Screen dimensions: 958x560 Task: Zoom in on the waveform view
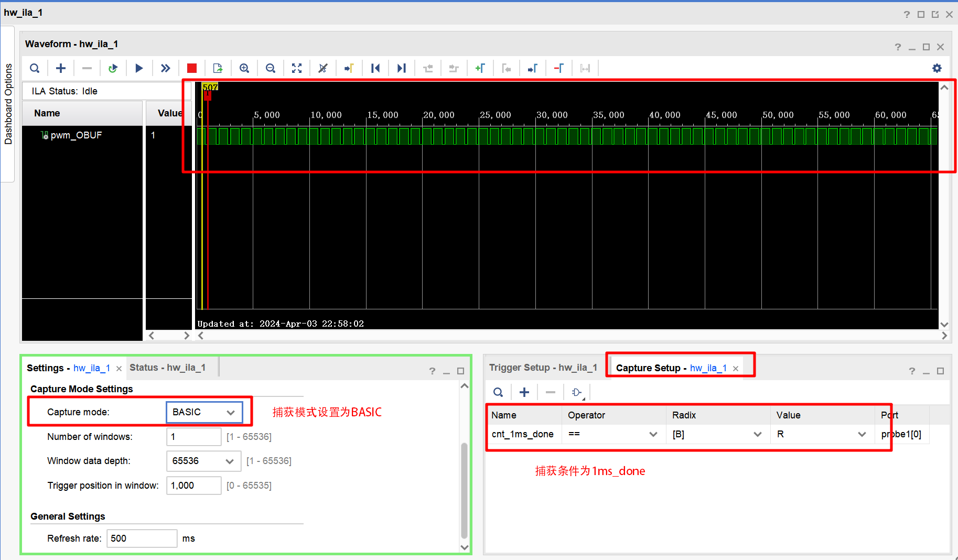click(x=244, y=68)
